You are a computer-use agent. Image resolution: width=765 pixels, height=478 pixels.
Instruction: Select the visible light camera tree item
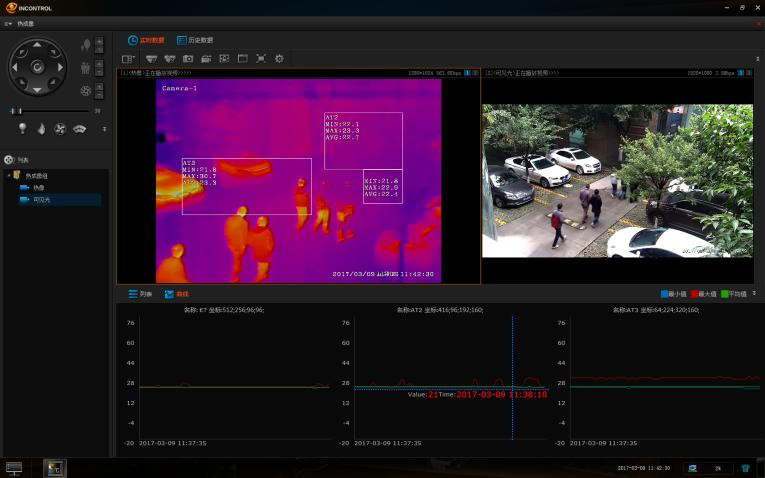tap(40, 200)
